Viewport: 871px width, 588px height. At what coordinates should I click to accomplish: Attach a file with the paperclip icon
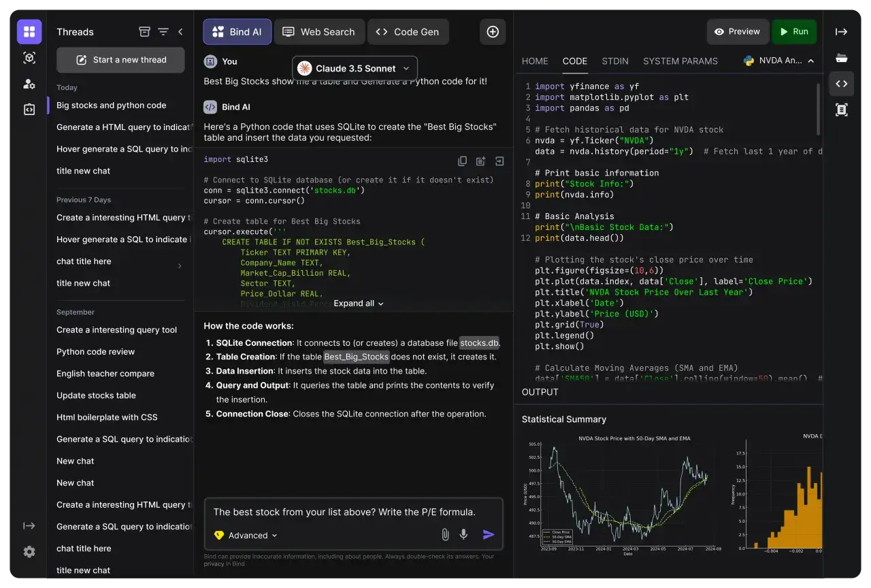coord(445,535)
